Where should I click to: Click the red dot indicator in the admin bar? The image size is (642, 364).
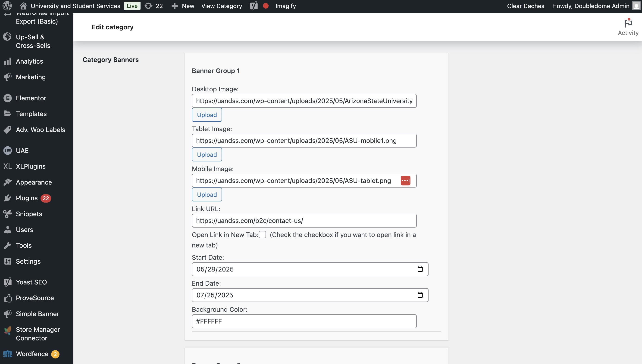266,6
